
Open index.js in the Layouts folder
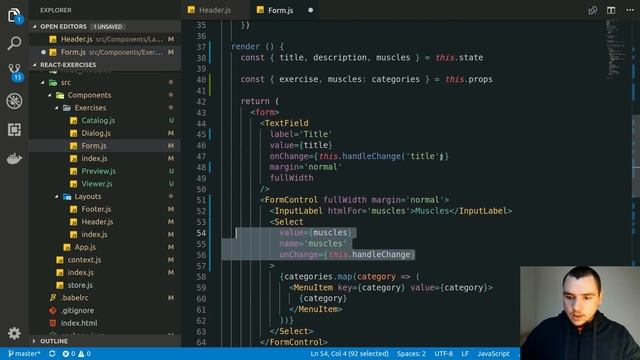pos(94,234)
